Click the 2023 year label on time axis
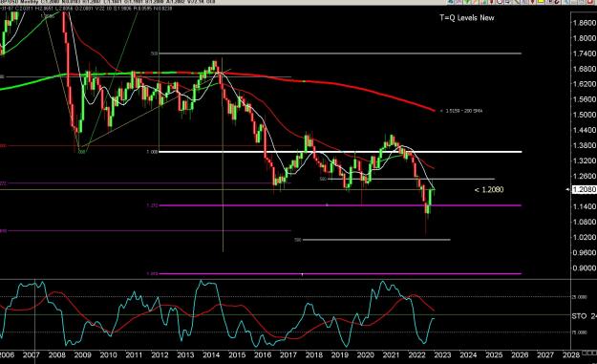 (x=442, y=354)
